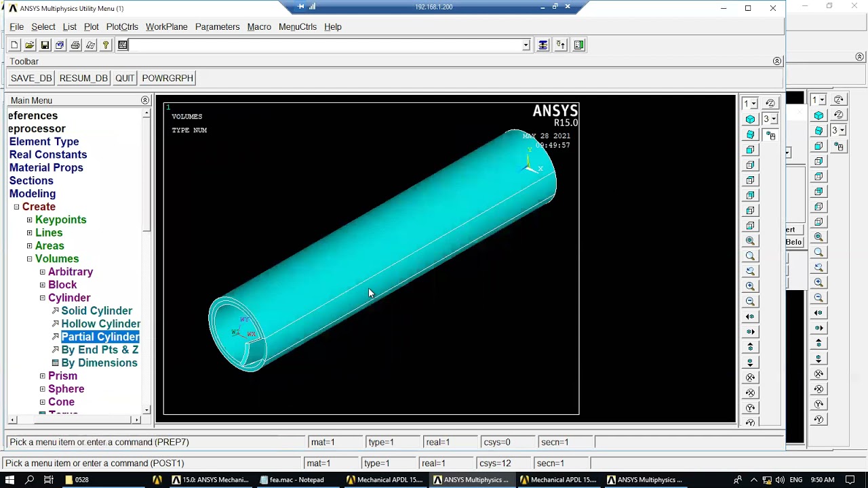Open the Select menu

[x=43, y=27]
